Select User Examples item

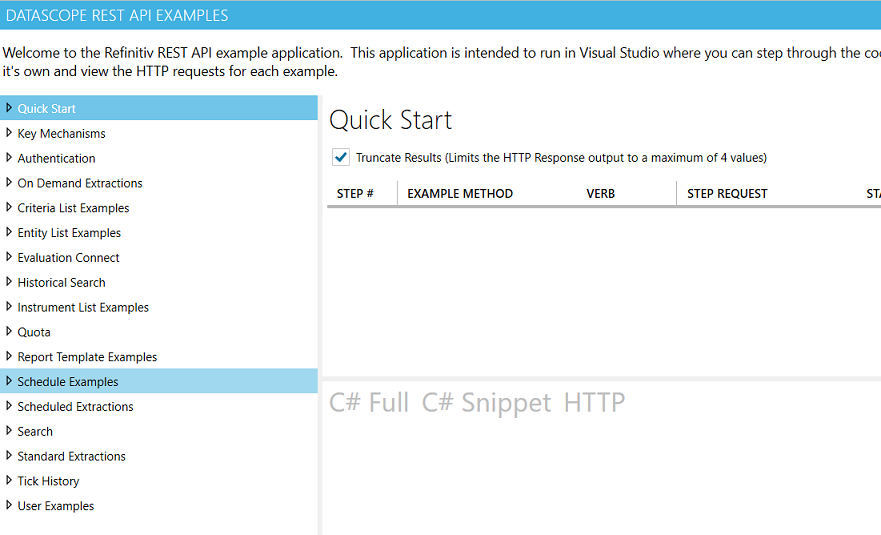(x=56, y=506)
